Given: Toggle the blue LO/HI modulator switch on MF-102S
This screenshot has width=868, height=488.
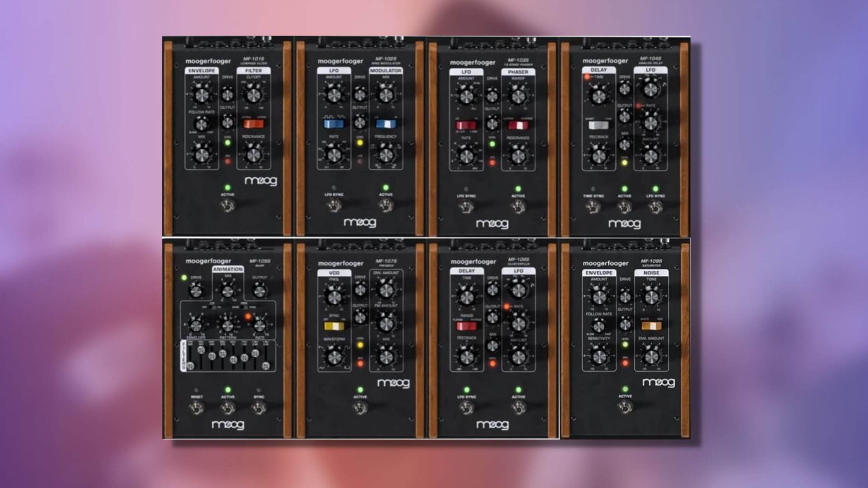Looking at the screenshot, I should [x=386, y=124].
